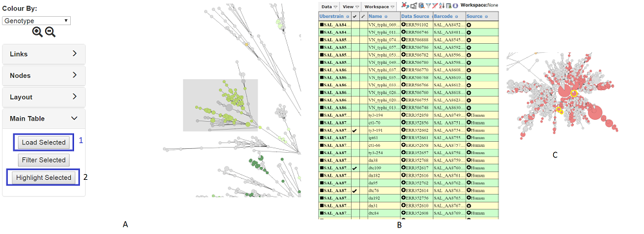Screen dimensions: 644x234
Task: Select the Human source cell in dtc84 row
Action: (x=482, y=213)
